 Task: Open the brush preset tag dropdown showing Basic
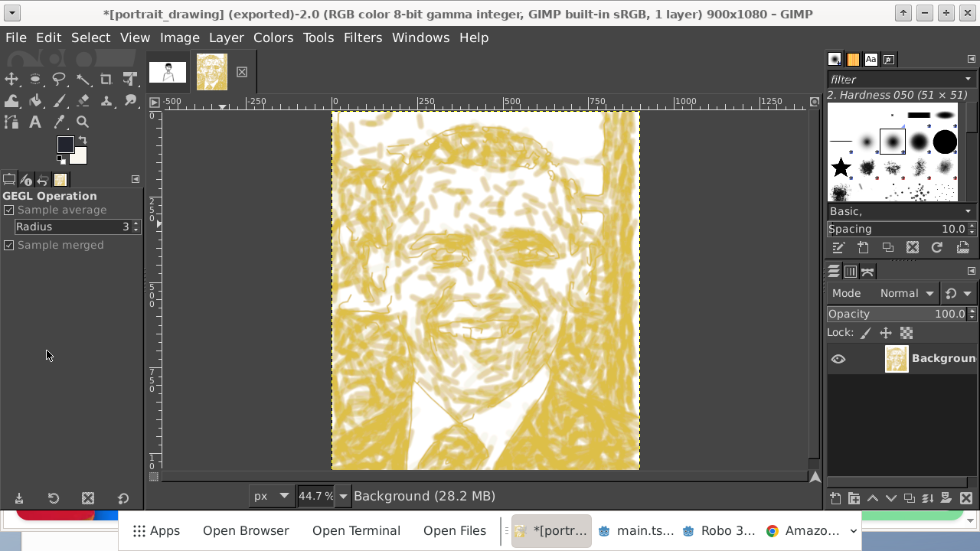pyautogui.click(x=902, y=211)
